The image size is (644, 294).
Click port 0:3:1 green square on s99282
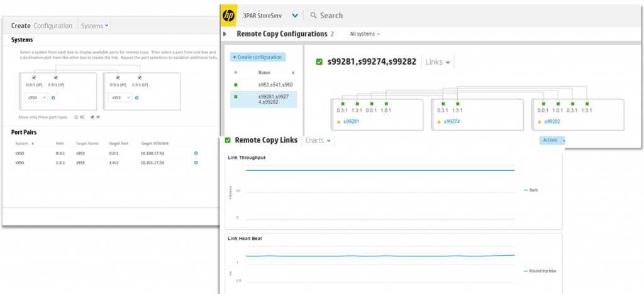[572, 104]
